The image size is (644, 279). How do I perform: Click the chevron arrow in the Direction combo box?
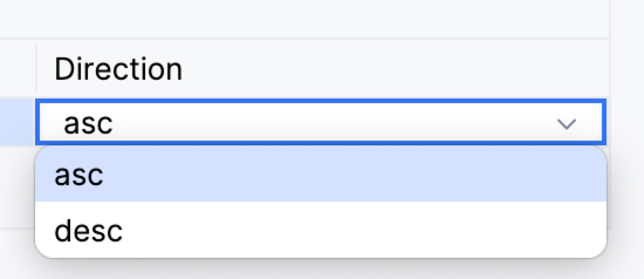567,124
